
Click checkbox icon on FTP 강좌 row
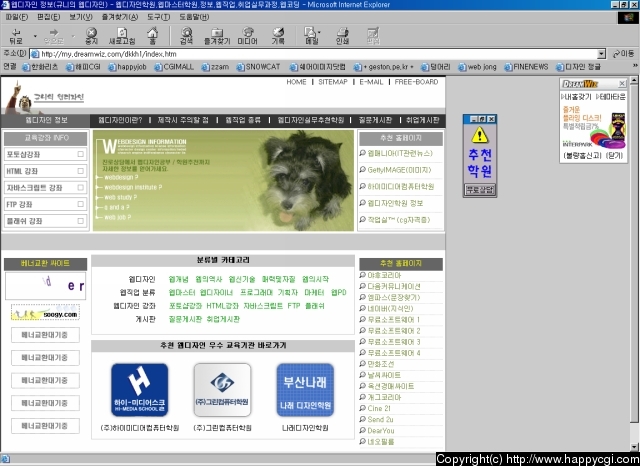(x=80, y=204)
